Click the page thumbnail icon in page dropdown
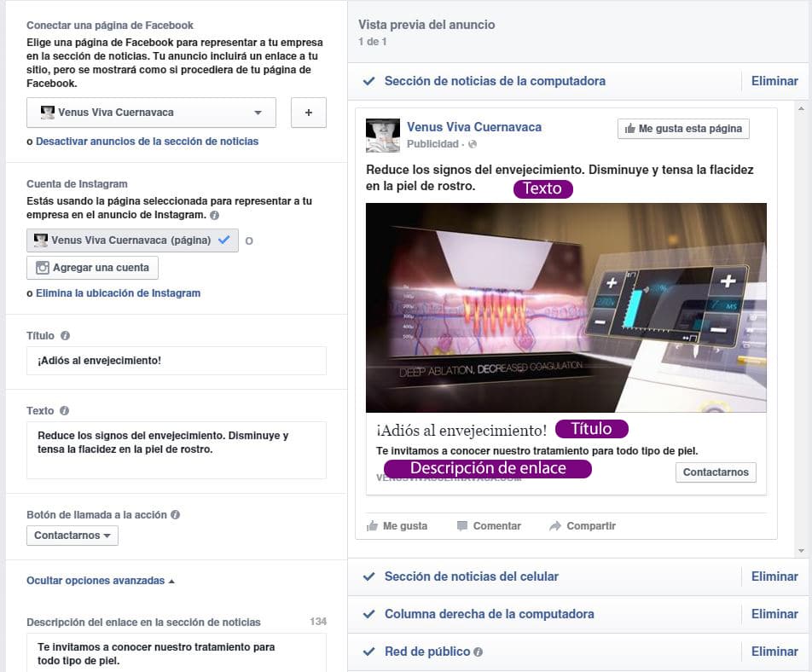 47,113
